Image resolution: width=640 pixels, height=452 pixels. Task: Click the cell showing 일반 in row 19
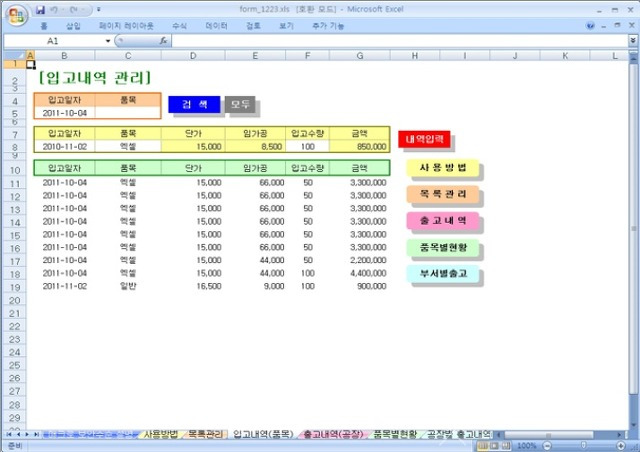click(x=128, y=286)
